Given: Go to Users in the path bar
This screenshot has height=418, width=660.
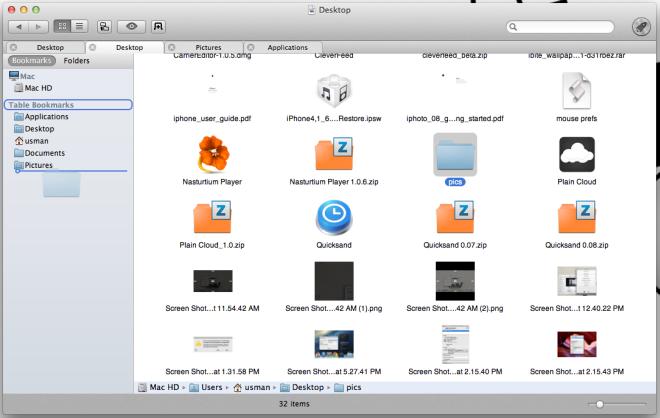Looking at the screenshot, I should tap(206, 387).
